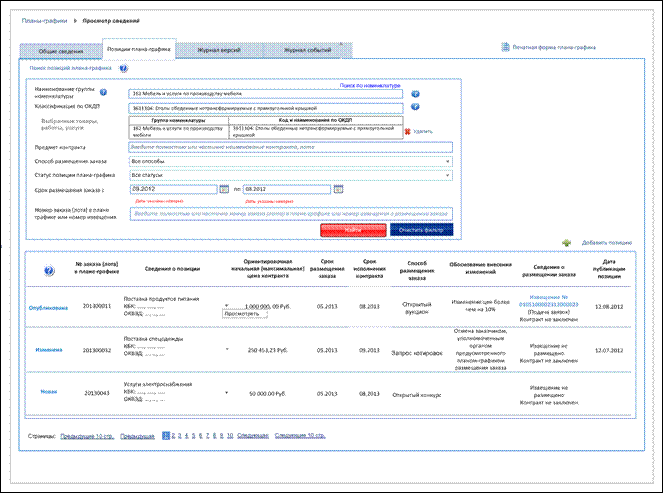Image resolution: width=663 pixels, height=493 pixels.
Task: Click Запрос котировок method cell
Action: 417,353
